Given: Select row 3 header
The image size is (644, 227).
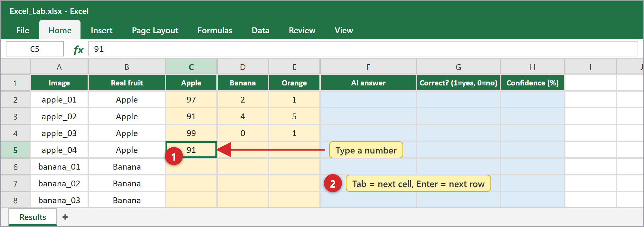Looking at the screenshot, I should pyautogui.click(x=15, y=116).
